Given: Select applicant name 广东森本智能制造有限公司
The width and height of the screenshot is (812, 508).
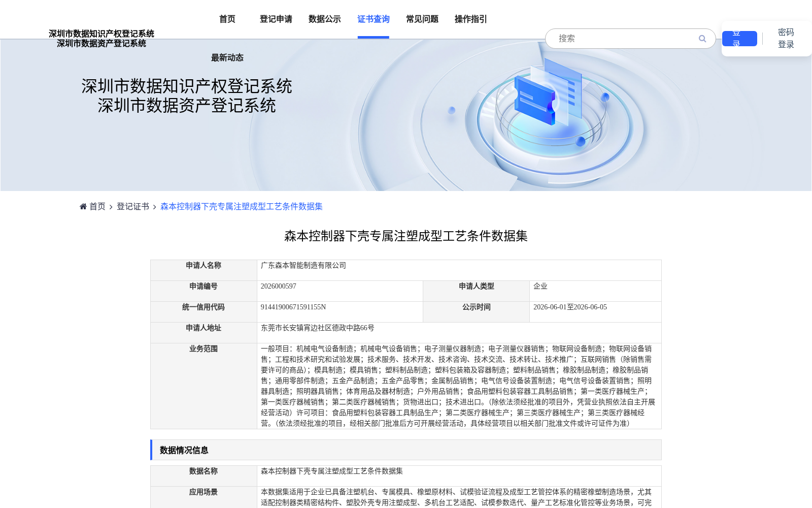Looking at the screenshot, I should tap(303, 266).
